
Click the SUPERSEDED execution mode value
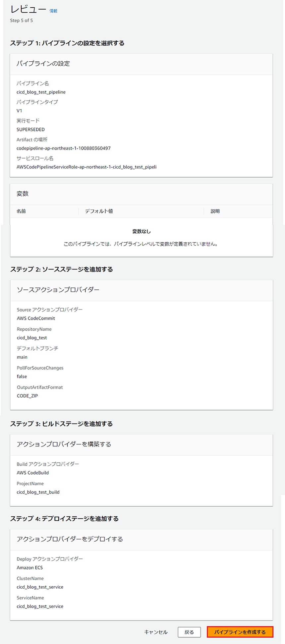coord(30,130)
